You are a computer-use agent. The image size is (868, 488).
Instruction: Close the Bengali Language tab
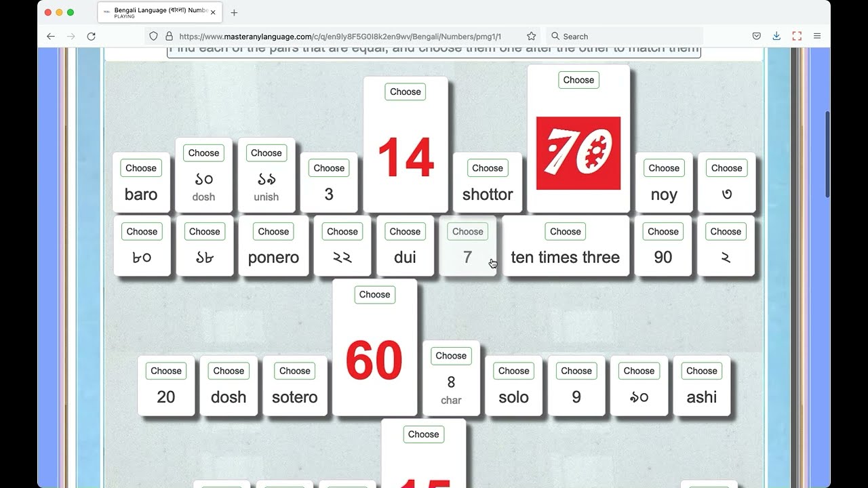[x=213, y=12]
